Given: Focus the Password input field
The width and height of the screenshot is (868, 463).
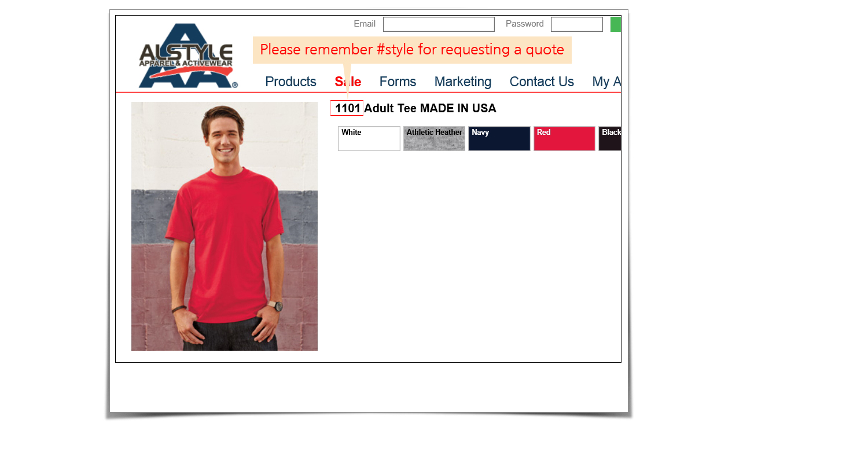Looking at the screenshot, I should tap(577, 24).
